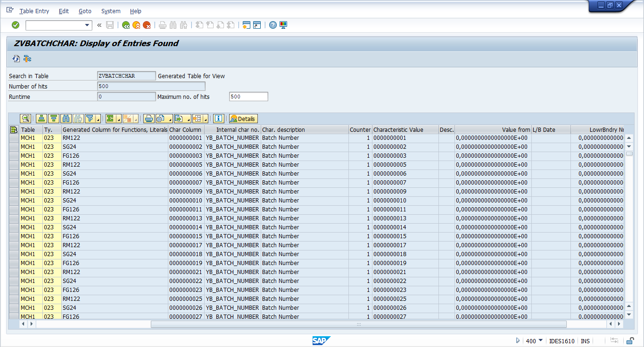Click the Refresh icon under the title
The width and height of the screenshot is (644, 347).
pyautogui.click(x=17, y=59)
